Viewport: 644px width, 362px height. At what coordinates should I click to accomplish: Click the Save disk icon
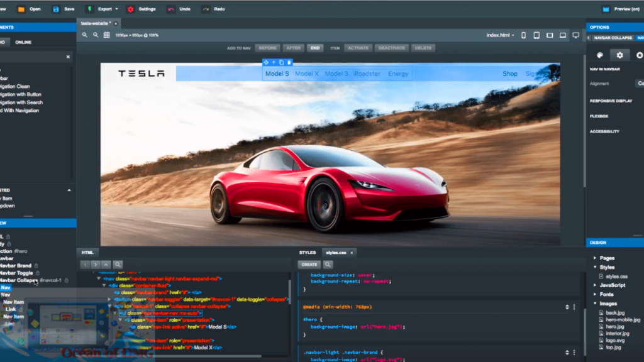pyautogui.click(x=57, y=9)
